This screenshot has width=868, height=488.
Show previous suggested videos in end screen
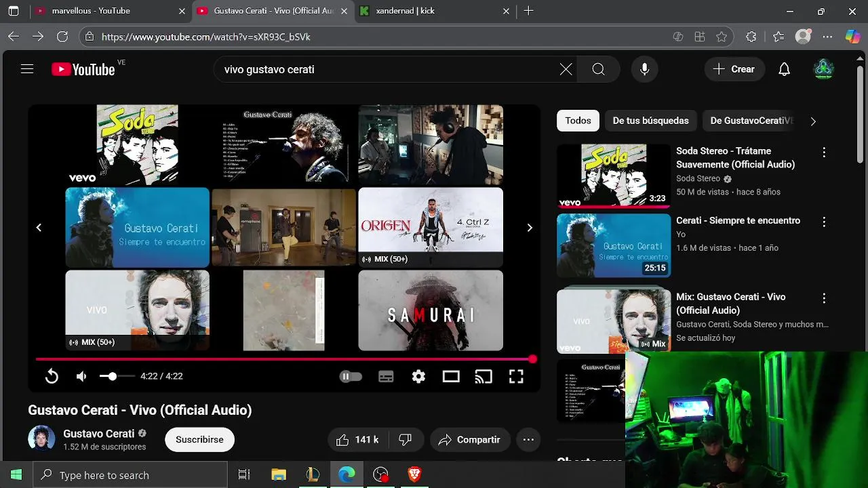(39, 228)
